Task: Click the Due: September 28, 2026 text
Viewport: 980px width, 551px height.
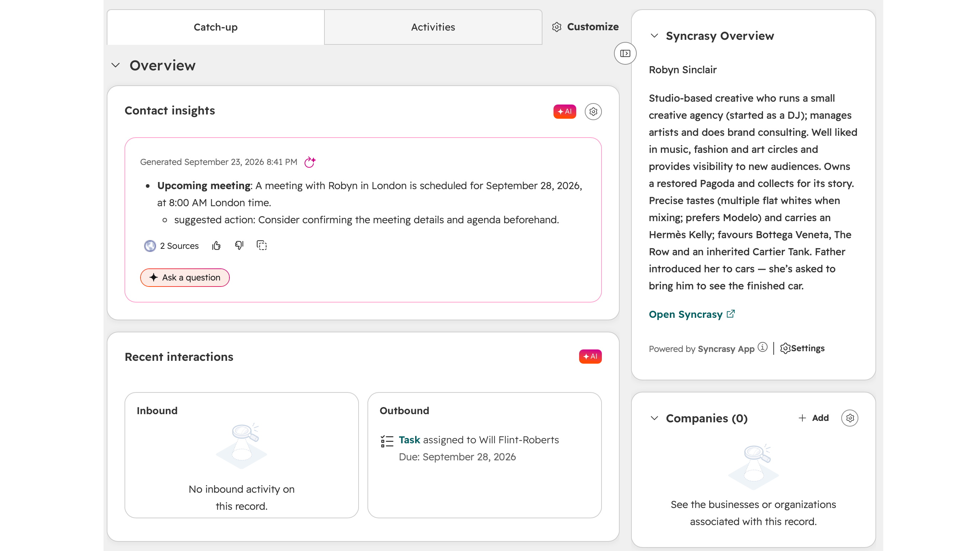Action: pyautogui.click(x=457, y=457)
